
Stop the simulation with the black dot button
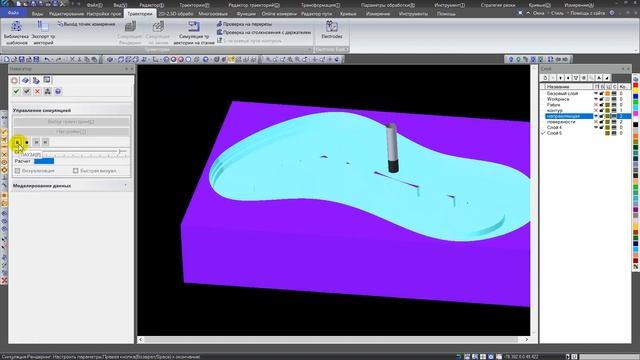click(x=27, y=142)
